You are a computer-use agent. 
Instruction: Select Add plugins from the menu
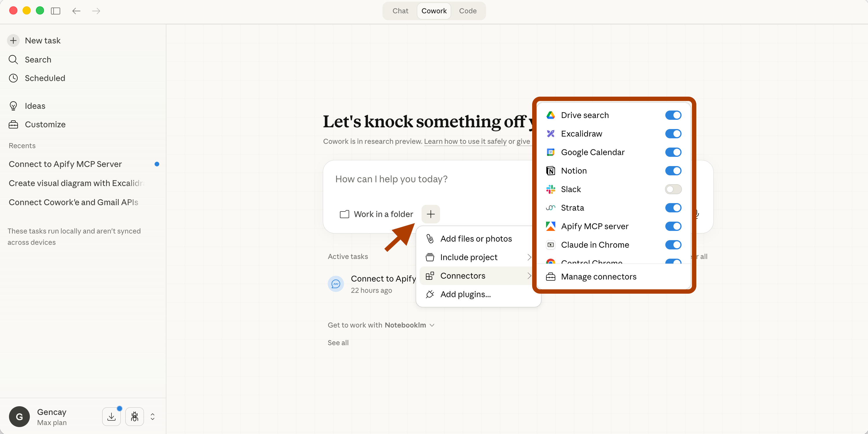pos(465,294)
